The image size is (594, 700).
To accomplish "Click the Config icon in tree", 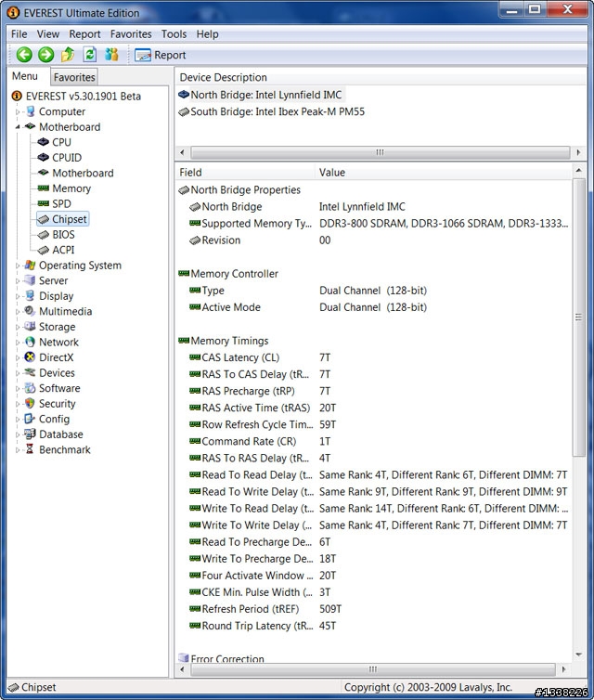I will [x=30, y=419].
